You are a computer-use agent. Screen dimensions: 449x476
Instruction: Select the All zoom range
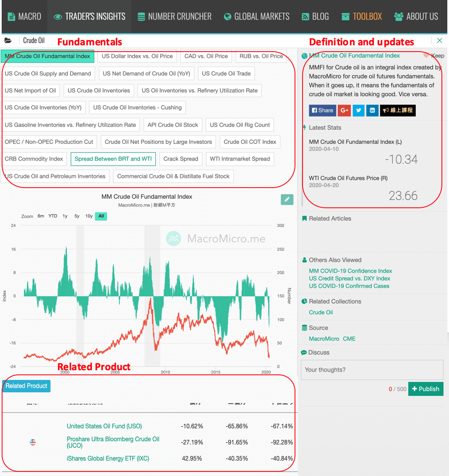click(101, 216)
